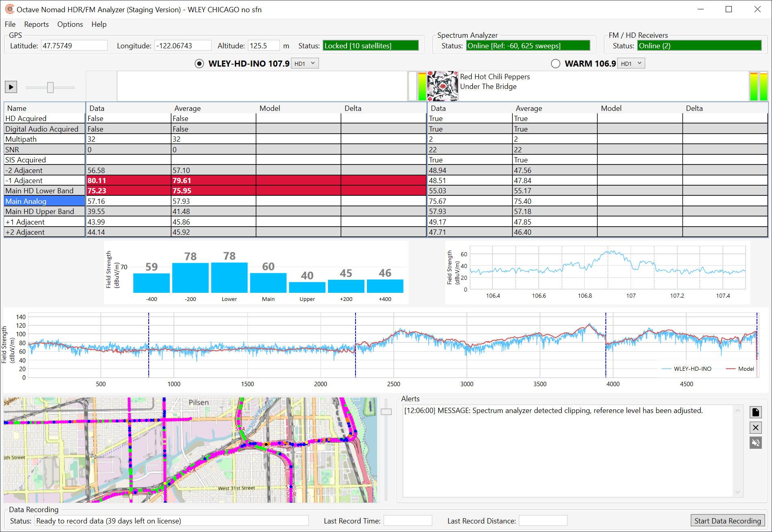The width and height of the screenshot is (772, 532).
Task: Open the File menu
Action: (x=10, y=24)
